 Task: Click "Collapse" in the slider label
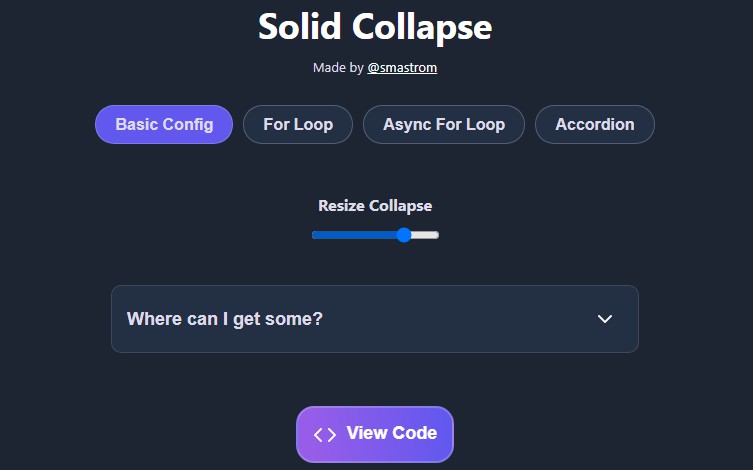point(401,206)
